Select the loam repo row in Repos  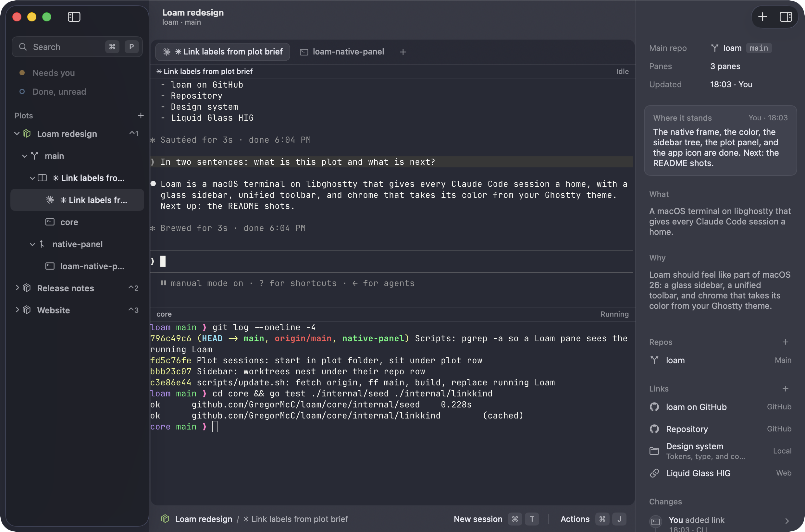point(720,360)
